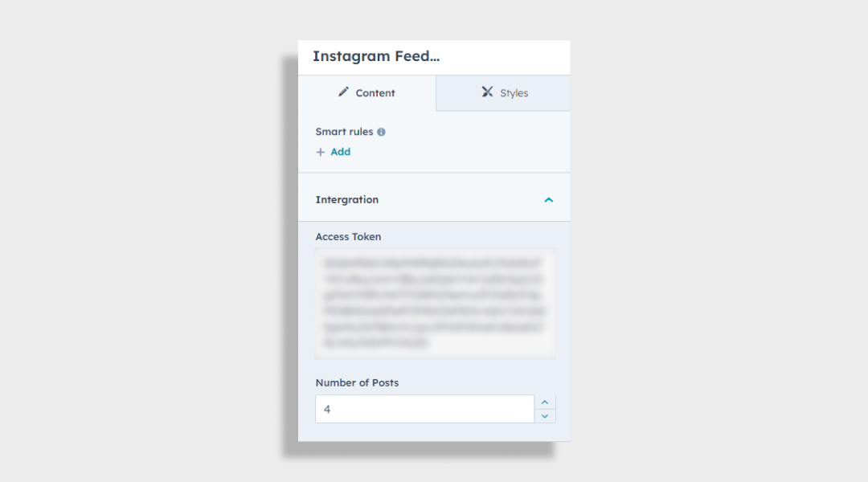
Task: Click the Instagram Feed module title
Action: [x=376, y=56]
